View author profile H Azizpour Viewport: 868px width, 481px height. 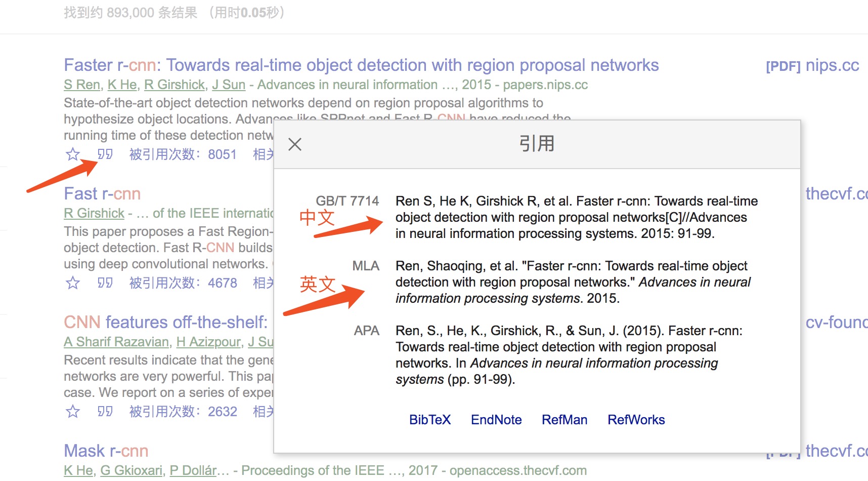pos(208,342)
